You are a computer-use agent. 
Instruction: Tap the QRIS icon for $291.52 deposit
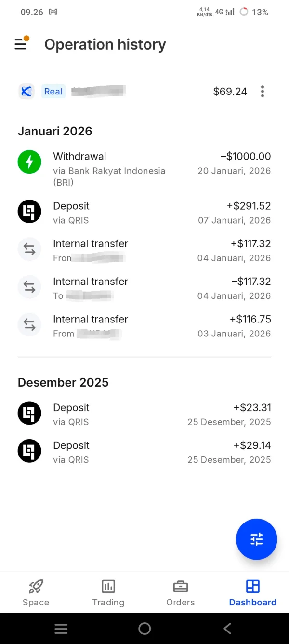point(29,212)
